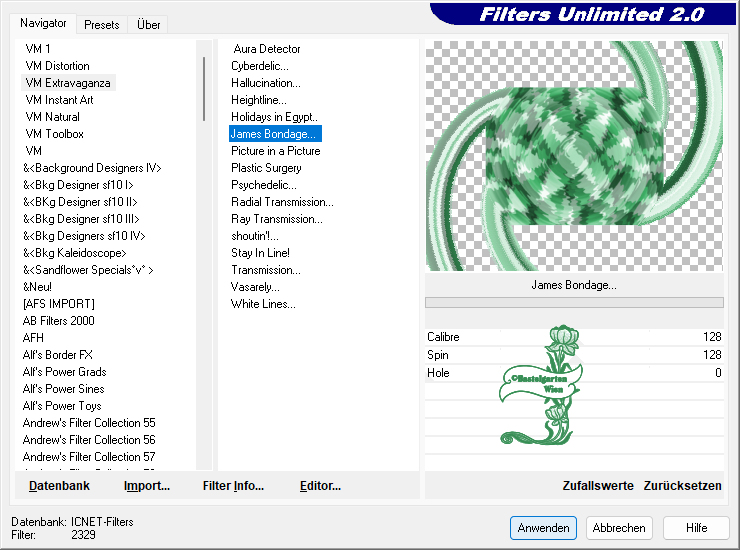Choose the Cyberdelic filter
This screenshot has height=550, width=740.
pyautogui.click(x=260, y=66)
